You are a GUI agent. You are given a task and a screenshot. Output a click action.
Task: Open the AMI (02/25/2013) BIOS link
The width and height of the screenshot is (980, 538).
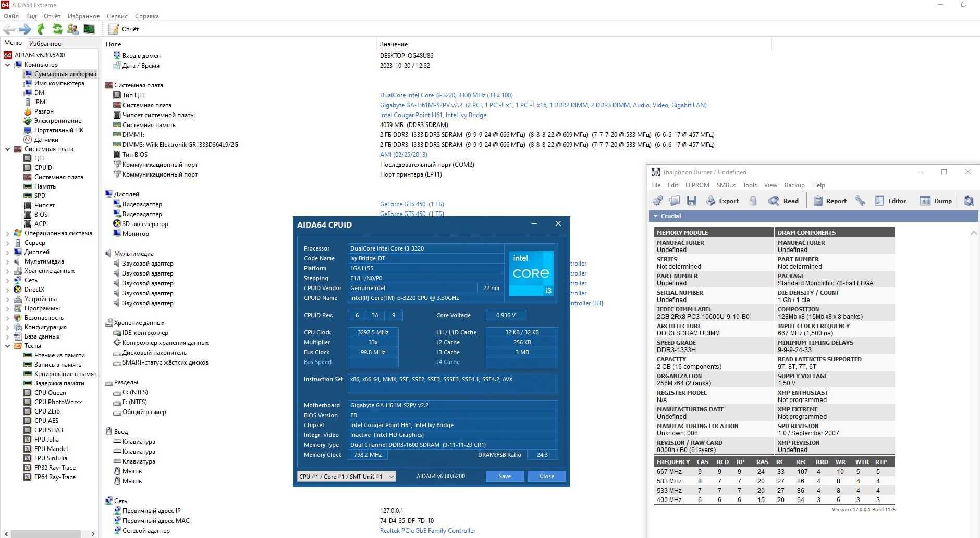tap(403, 155)
